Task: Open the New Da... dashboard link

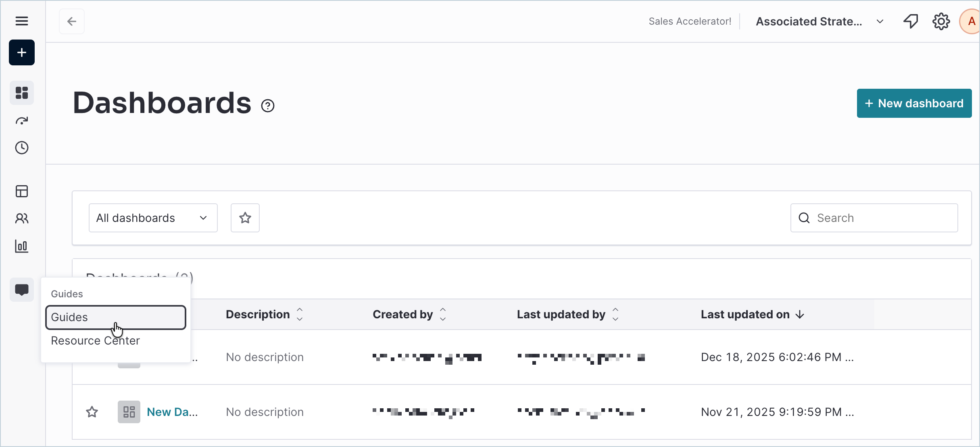Action: [x=172, y=412]
